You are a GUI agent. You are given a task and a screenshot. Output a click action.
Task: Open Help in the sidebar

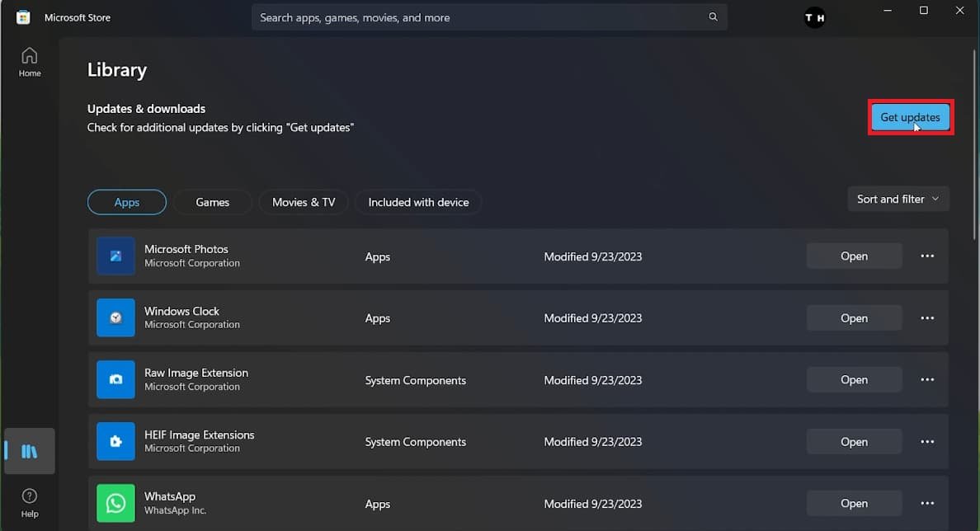tap(30, 504)
